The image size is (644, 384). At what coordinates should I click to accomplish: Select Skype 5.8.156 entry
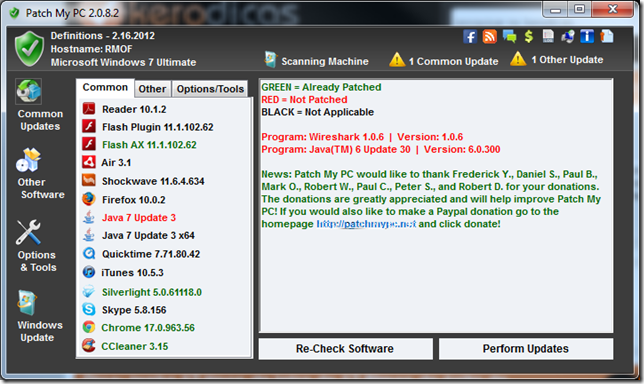click(x=134, y=310)
